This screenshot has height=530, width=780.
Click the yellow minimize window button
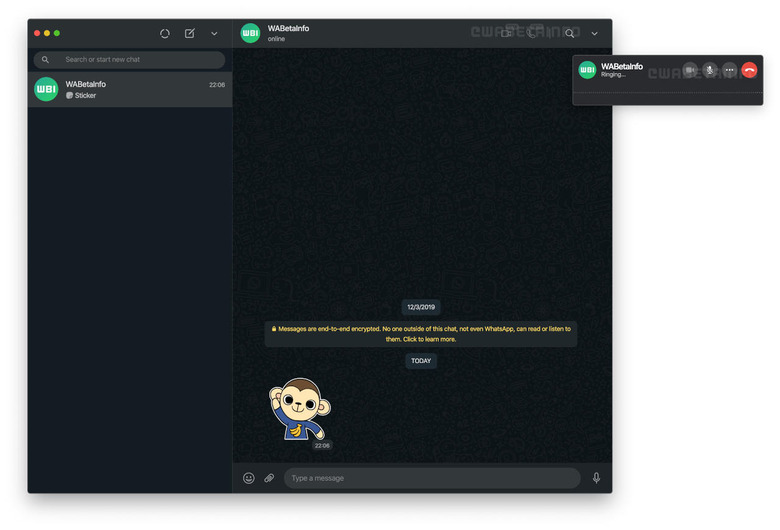pyautogui.click(x=47, y=33)
